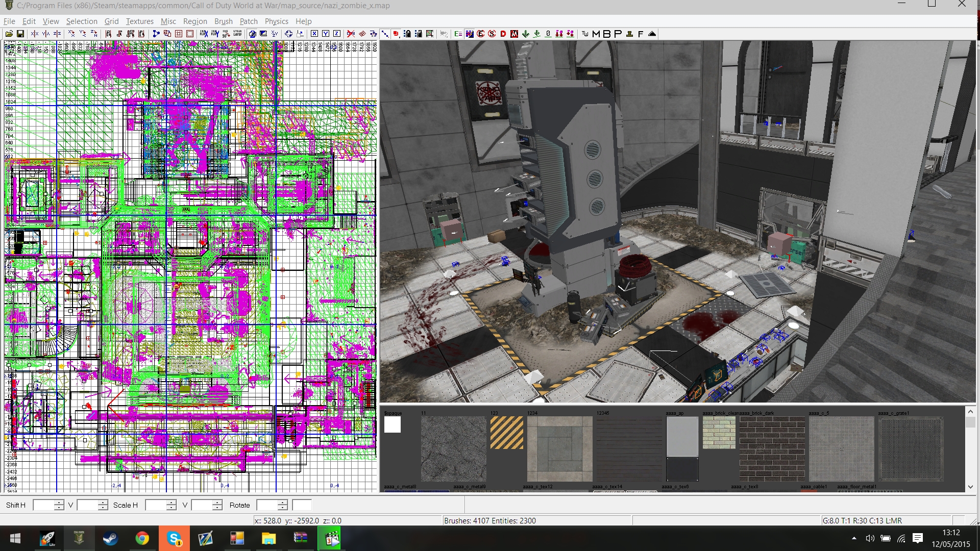
Task: Select the aaaa_ap grey texture swatch
Action: coord(682,448)
